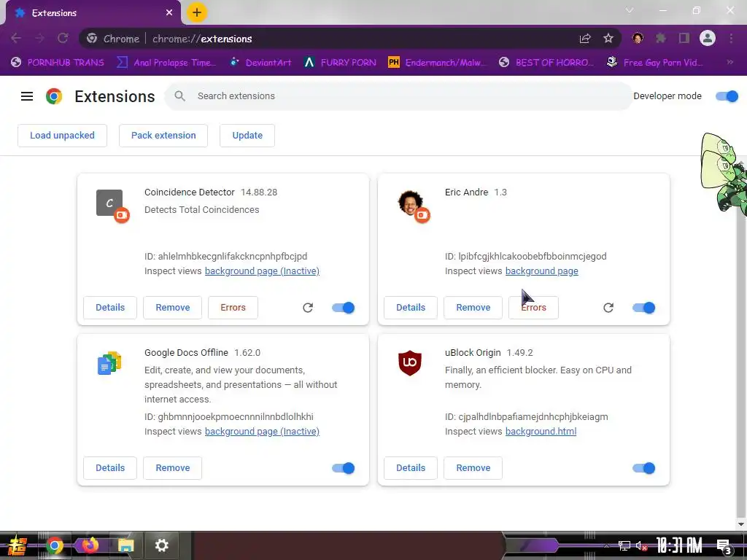The width and height of the screenshot is (747, 560).
Task: Click the Update button
Action: coord(247,136)
